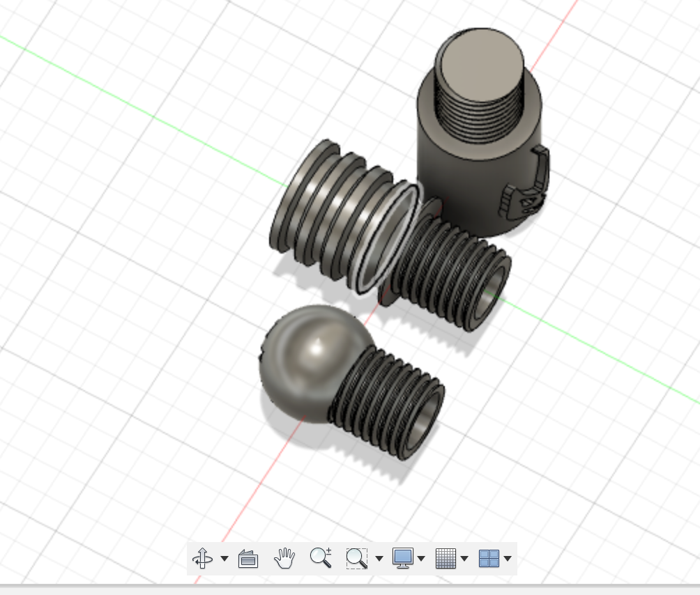Screen dimensions: 700x595
Task: Click the Zoom Window fit icon
Action: [357, 559]
